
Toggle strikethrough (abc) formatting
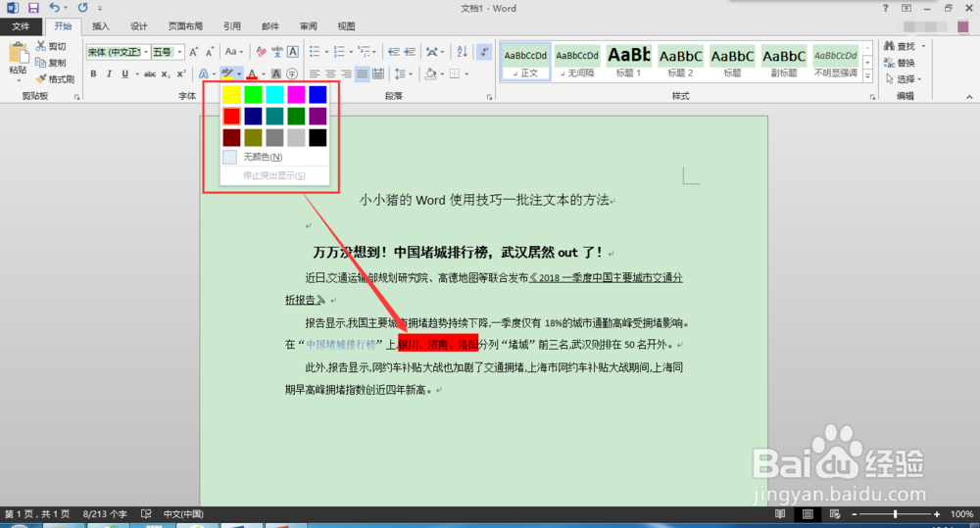(150, 73)
